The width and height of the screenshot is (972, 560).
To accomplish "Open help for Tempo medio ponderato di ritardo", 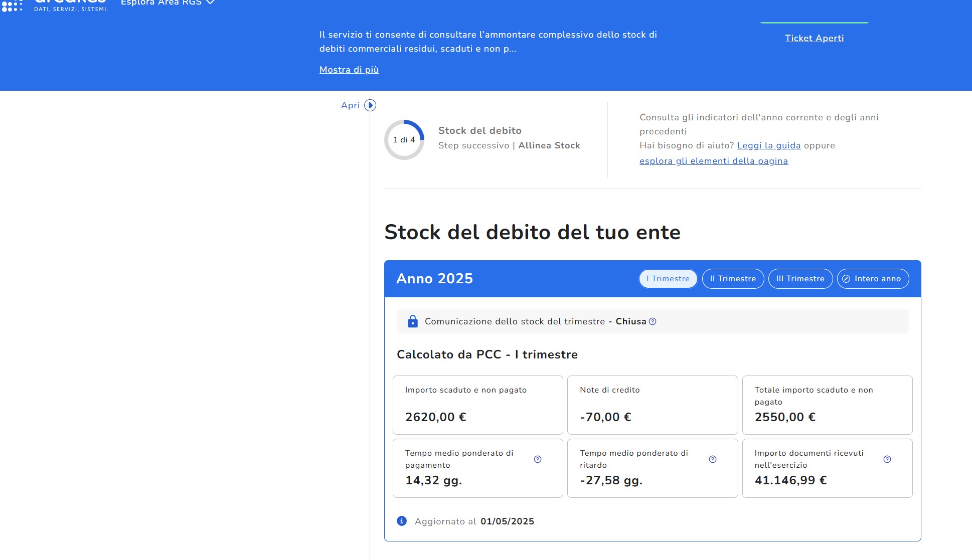I will [713, 459].
